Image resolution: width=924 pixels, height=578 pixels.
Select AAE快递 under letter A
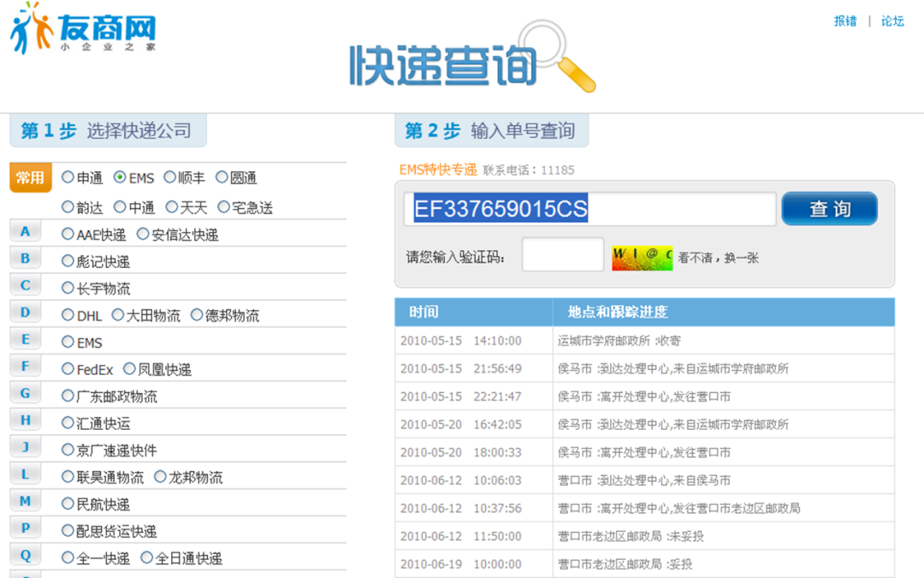[68, 234]
